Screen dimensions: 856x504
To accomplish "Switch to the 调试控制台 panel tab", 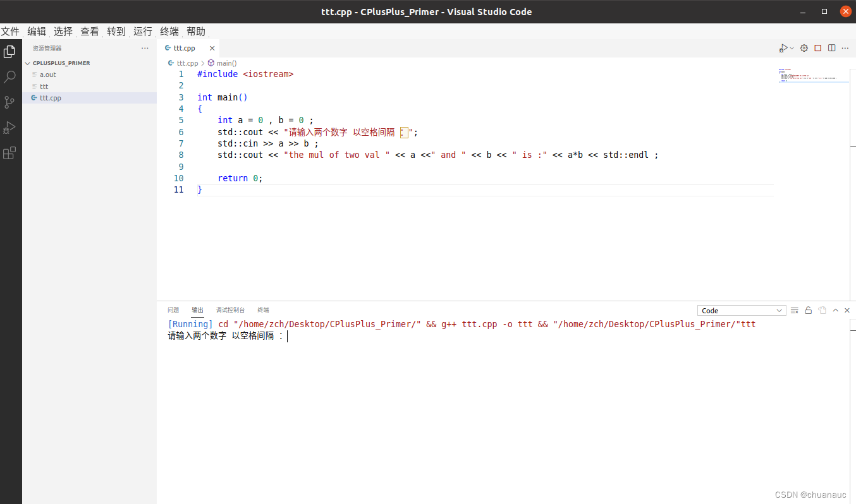I will coord(230,310).
